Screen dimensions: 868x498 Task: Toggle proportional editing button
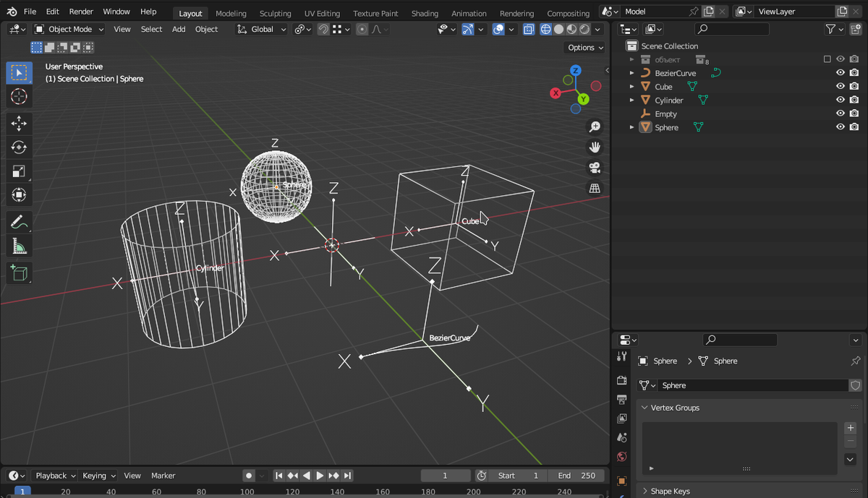(x=362, y=30)
